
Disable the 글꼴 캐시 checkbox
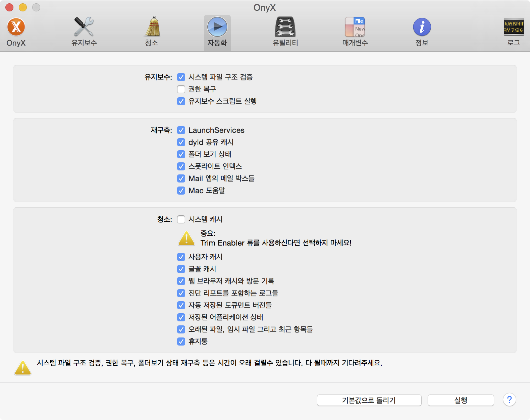[181, 269]
